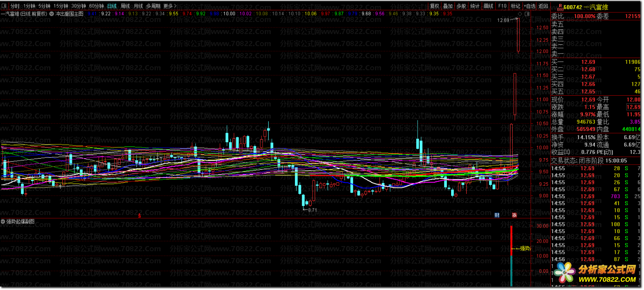Click the panel layout icon before 分时
Screen dimensions: 644x290
tap(5, 6)
